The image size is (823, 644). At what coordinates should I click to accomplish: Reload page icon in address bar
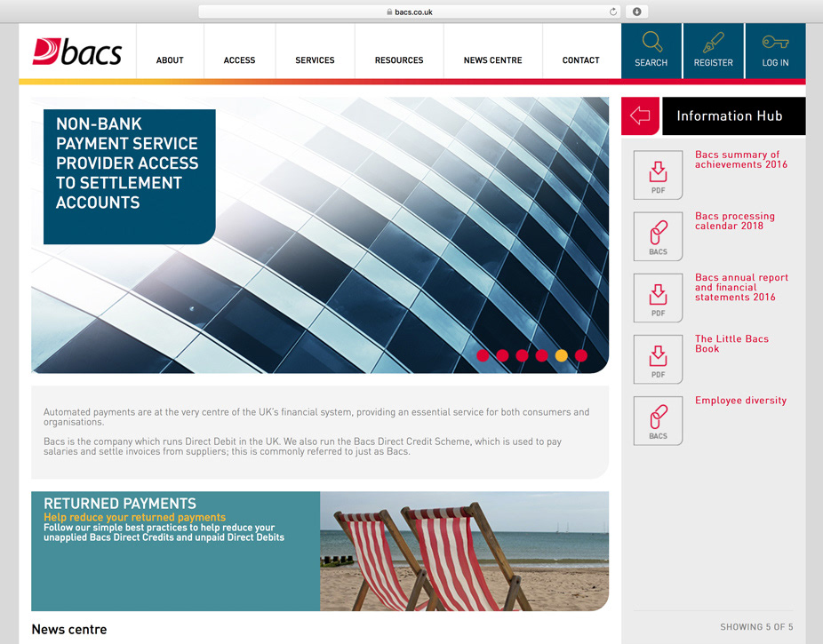click(x=612, y=12)
